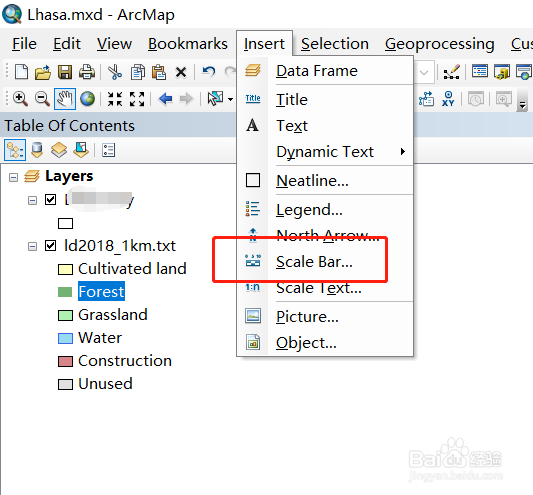This screenshot has width=533, height=495.
Task: Open the Selection menu
Action: (x=335, y=44)
